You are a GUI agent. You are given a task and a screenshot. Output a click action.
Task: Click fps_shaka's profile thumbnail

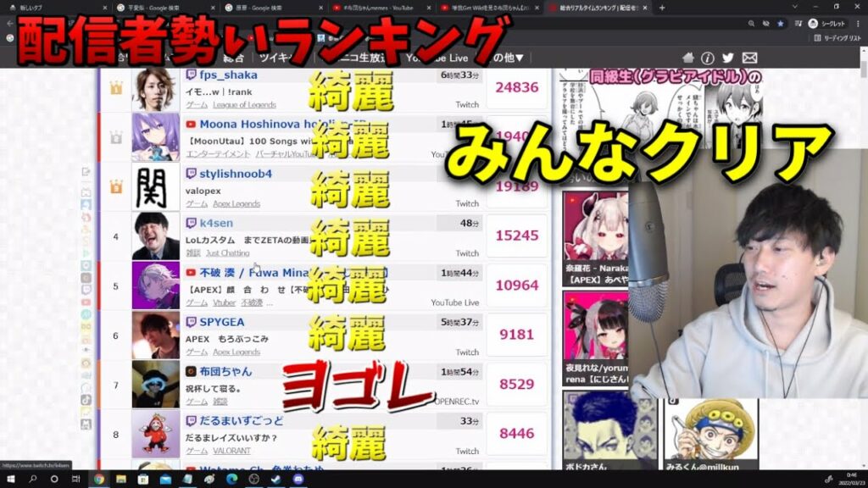tap(155, 89)
